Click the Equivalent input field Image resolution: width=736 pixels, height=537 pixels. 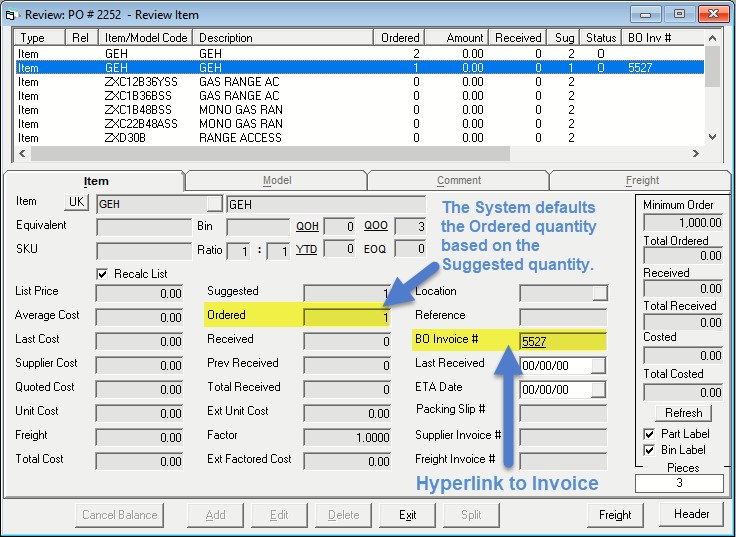[144, 227]
